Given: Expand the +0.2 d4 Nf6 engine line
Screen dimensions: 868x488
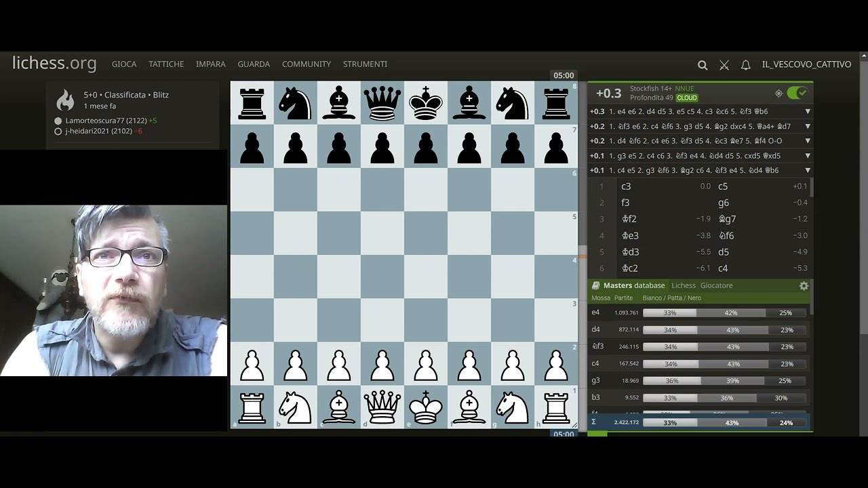Looking at the screenshot, I should pyautogui.click(x=808, y=141).
